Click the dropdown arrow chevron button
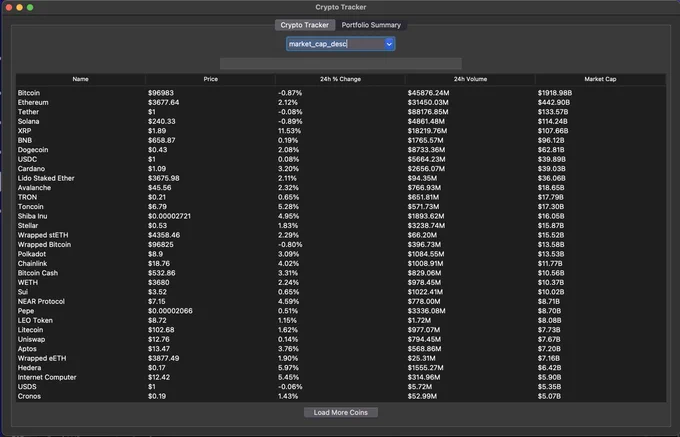 (389, 44)
